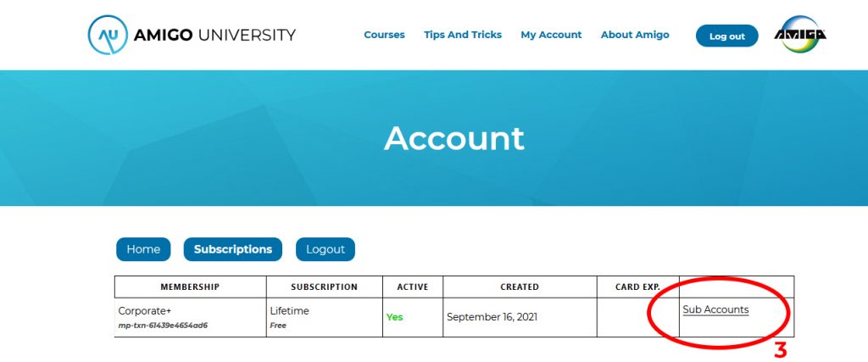
Task: Open the Courses menu item
Action: [384, 35]
